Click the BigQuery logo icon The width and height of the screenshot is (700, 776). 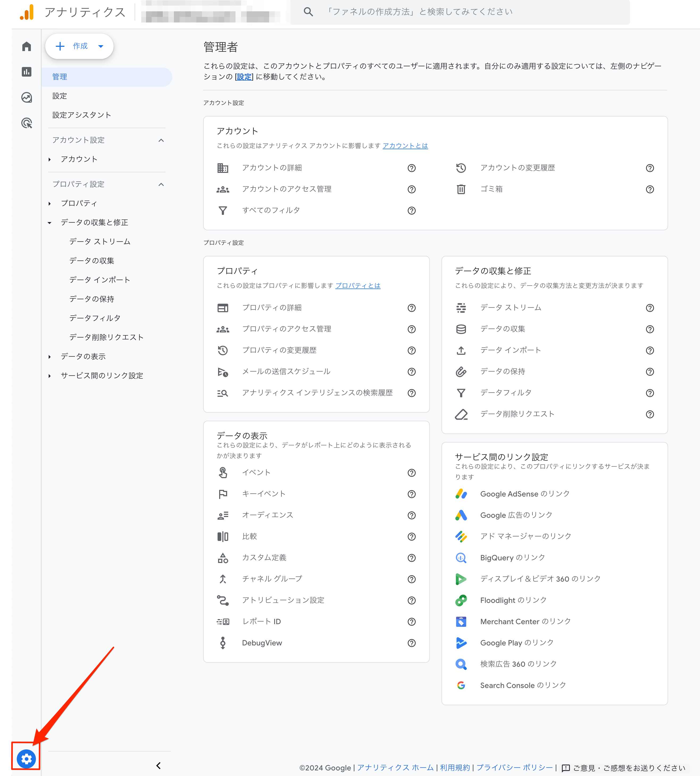click(x=461, y=558)
